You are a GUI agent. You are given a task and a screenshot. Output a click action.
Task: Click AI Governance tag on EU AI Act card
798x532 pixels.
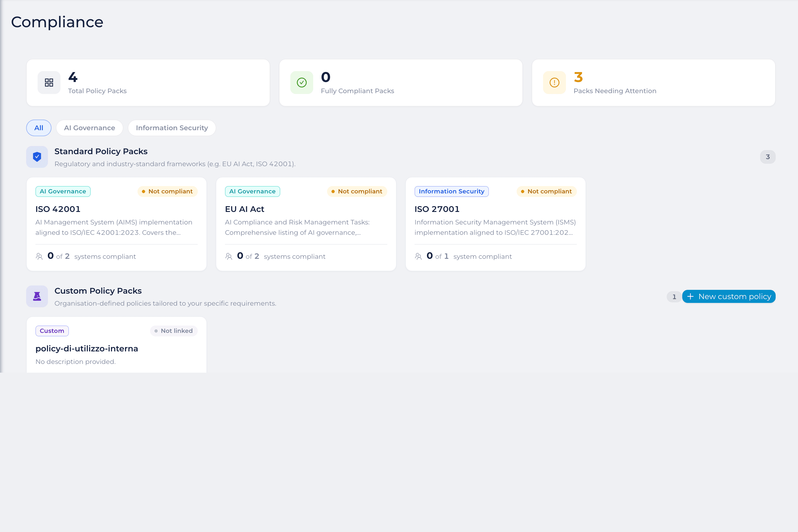253,191
